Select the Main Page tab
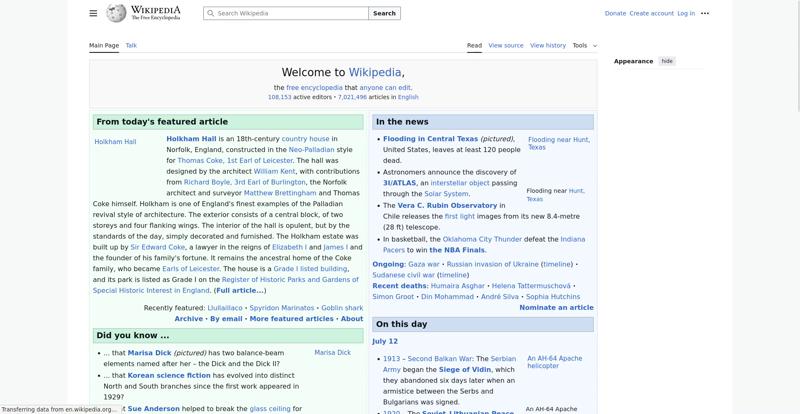This screenshot has height=414, width=800. [104, 45]
